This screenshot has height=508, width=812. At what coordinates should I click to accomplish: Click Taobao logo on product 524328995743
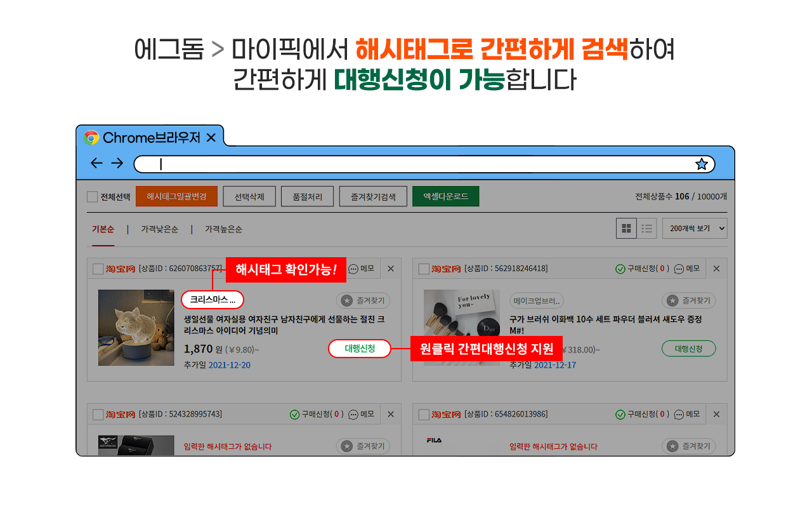[121, 415]
